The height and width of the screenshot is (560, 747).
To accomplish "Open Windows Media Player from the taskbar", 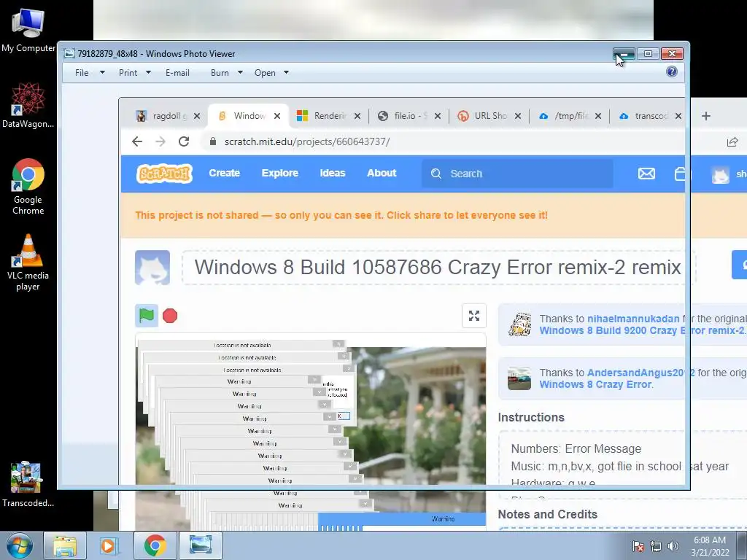I will click(x=109, y=545).
